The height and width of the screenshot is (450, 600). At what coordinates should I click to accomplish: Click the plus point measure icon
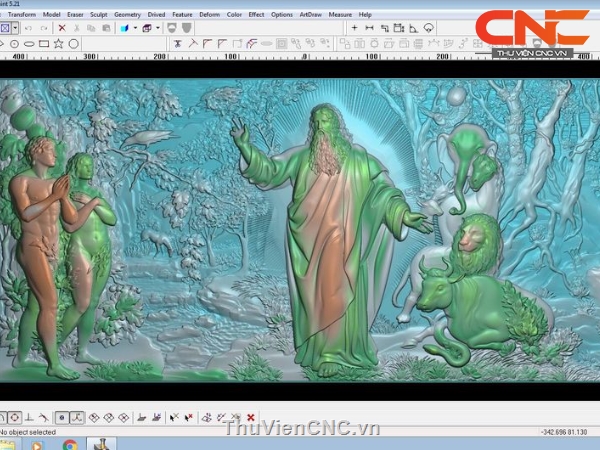point(354,28)
